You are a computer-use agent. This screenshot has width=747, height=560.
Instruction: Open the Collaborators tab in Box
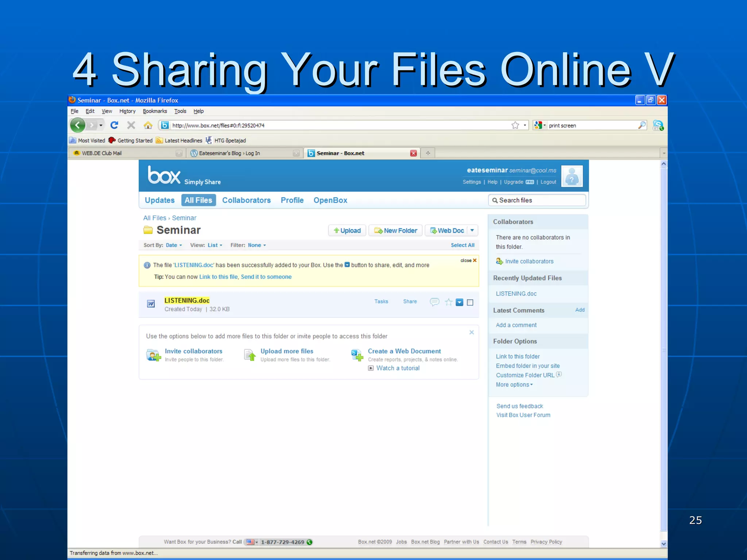point(247,200)
